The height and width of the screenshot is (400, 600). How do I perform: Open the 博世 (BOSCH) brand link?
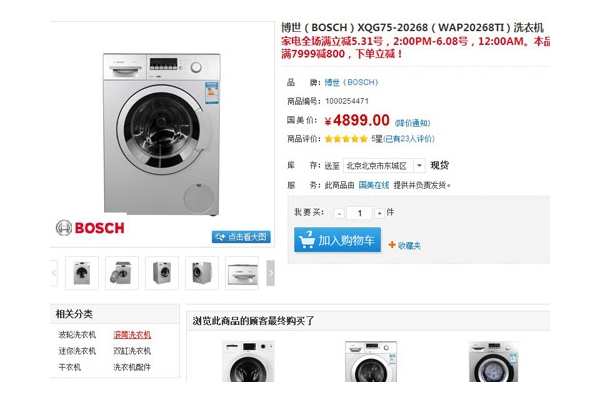[351, 82]
